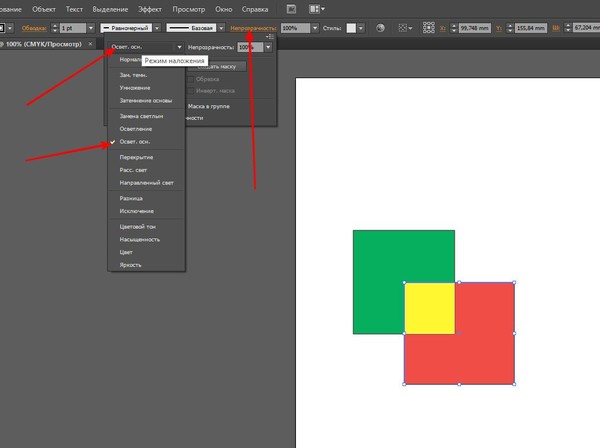Open the transparency panel flyout menu icon
The image size is (600, 448).
coord(270,37)
